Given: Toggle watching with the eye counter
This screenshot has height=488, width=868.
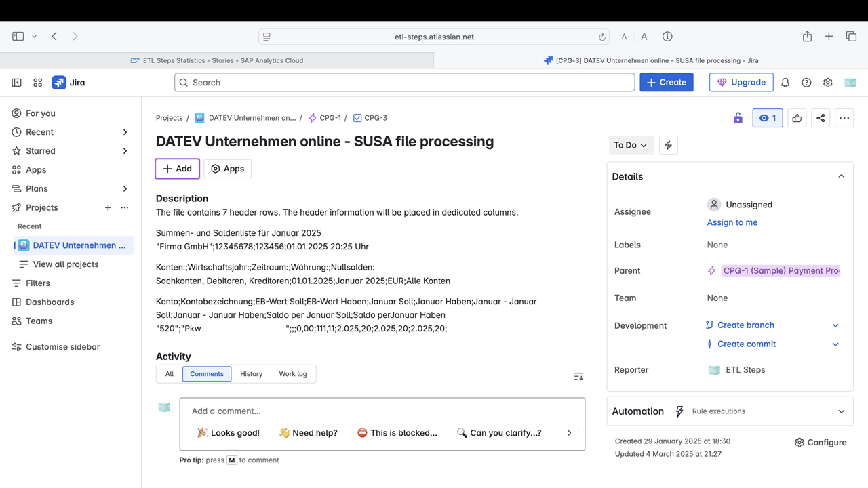Looking at the screenshot, I should tap(767, 117).
